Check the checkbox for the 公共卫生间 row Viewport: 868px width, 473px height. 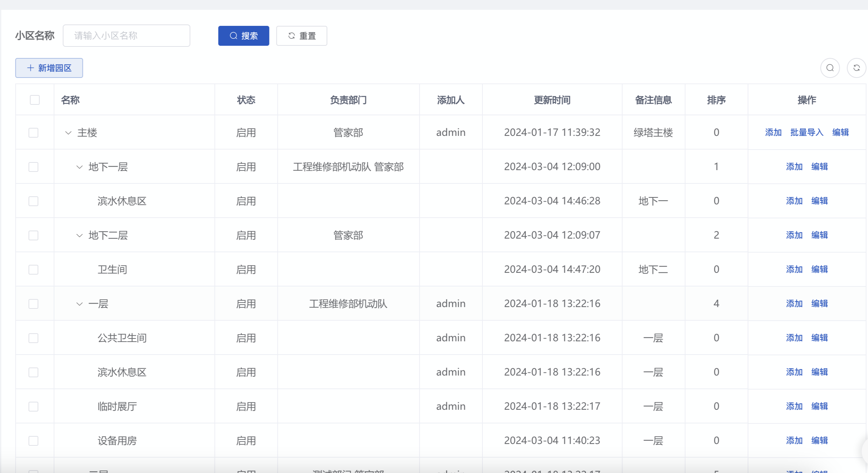[x=34, y=338]
